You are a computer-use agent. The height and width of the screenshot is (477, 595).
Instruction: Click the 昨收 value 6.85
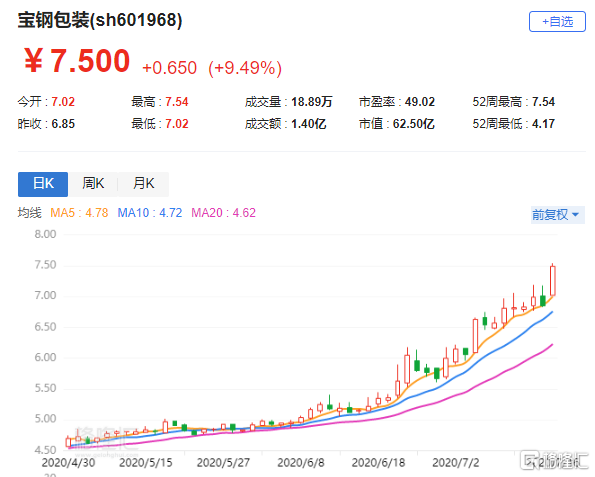[x=63, y=124]
